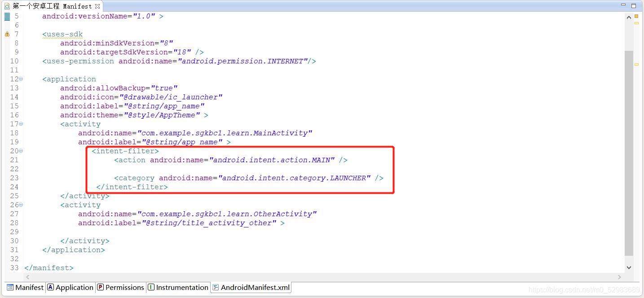Screen dimensions: 644x298
Task: Click the OtherActivity android:name line
Action: [198, 214]
